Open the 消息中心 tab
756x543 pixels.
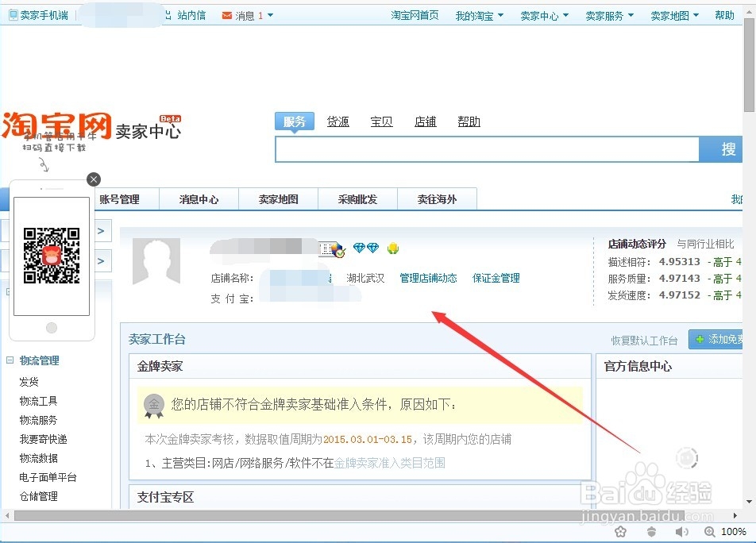[199, 199]
